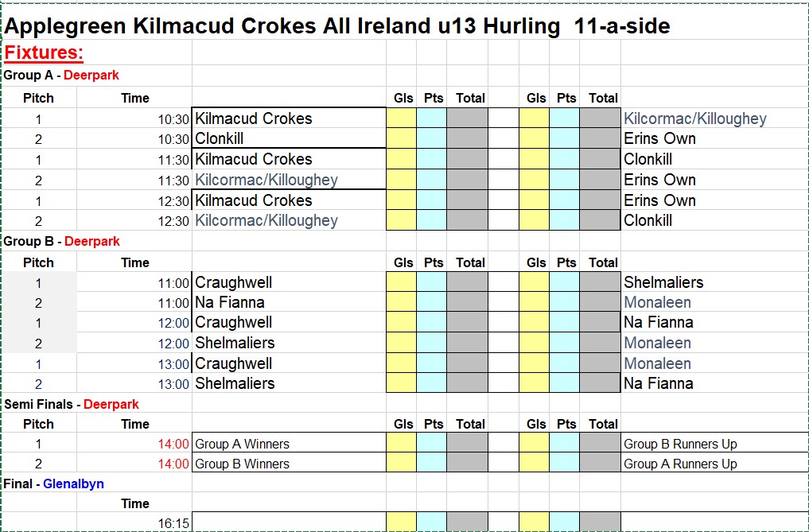The image size is (809, 532).
Task: Select the Fixtures: red heading cell
Action: [x=44, y=52]
